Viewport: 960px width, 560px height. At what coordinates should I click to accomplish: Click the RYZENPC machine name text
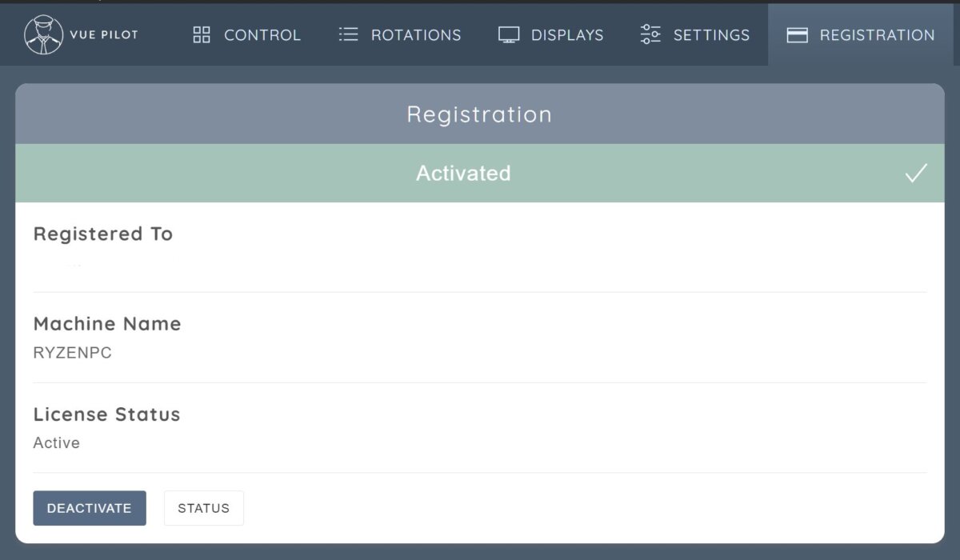[72, 352]
